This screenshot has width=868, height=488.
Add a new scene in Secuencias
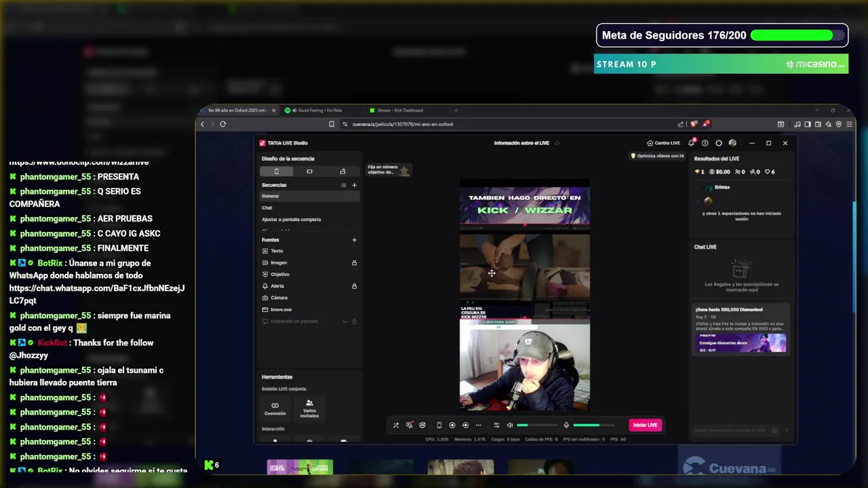[x=354, y=185]
